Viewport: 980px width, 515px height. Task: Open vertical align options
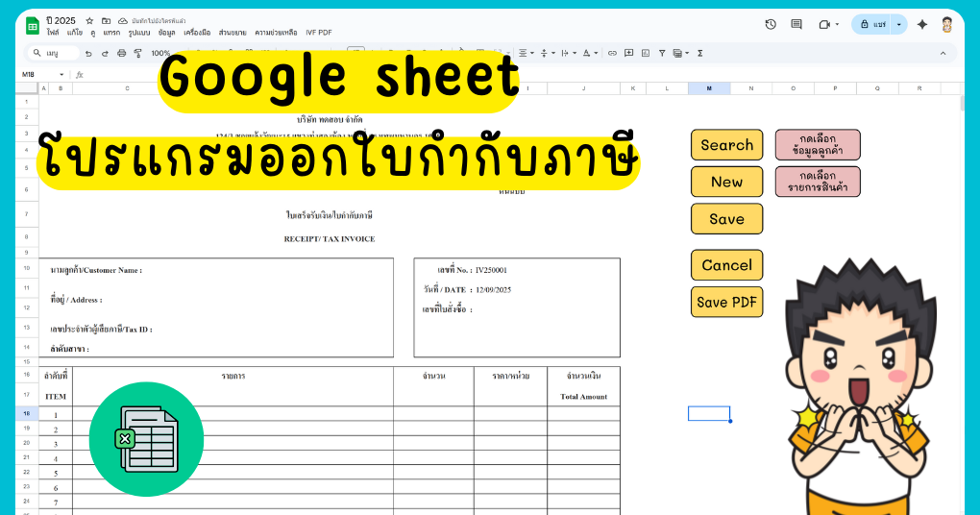click(x=547, y=53)
